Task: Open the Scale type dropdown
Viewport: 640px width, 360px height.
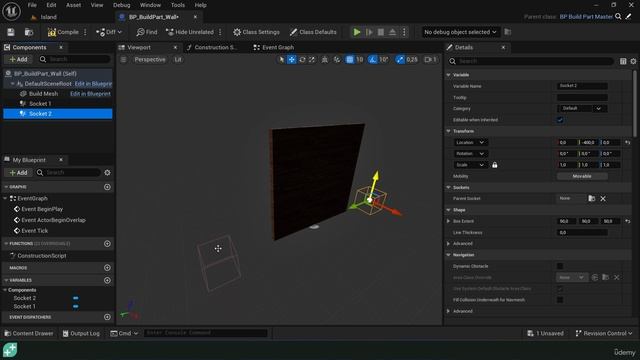Action: pos(470,165)
